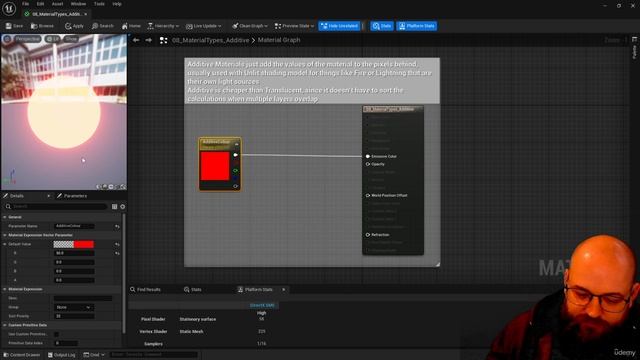Screen dimensions: 640x360
Task: Click the AdditiveColour node's red preview
Action: coord(215,166)
